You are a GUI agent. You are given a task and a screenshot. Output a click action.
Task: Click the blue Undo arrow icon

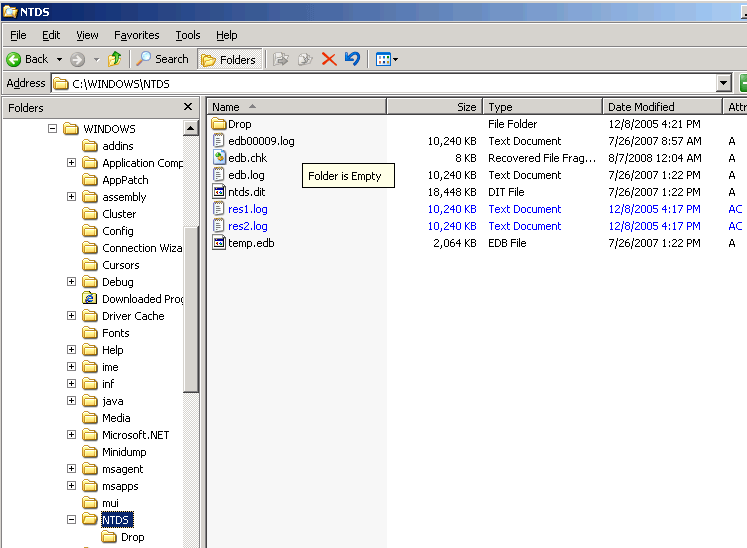point(352,59)
